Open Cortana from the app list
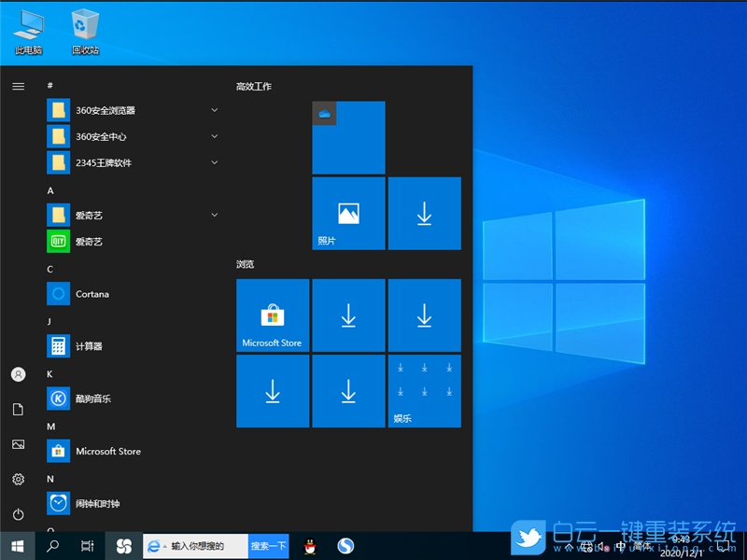 pyautogui.click(x=93, y=293)
